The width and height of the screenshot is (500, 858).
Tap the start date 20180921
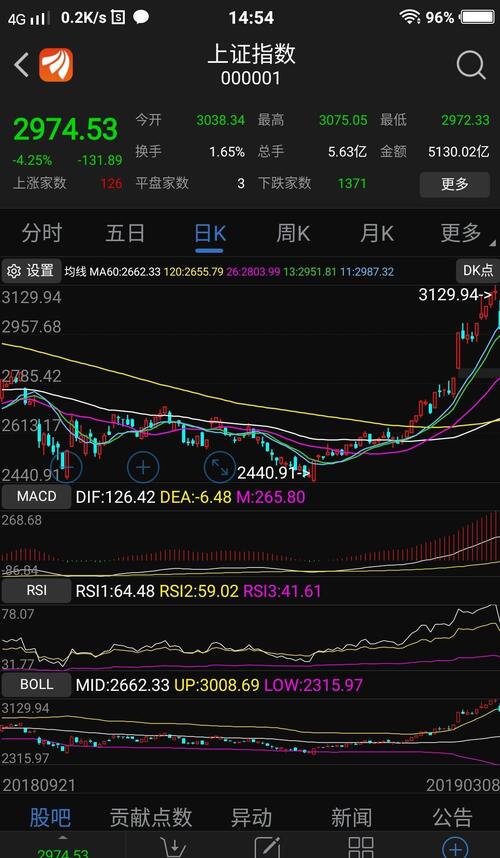click(39, 785)
